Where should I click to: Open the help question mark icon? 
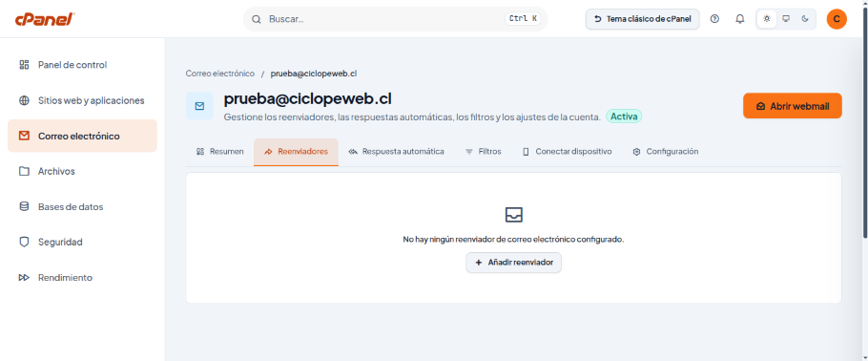[714, 19]
